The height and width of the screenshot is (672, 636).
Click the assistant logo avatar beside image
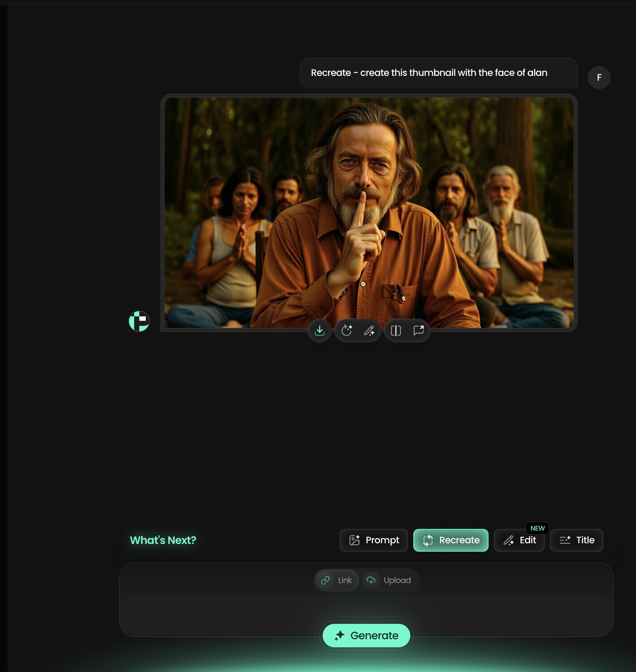pos(139,321)
